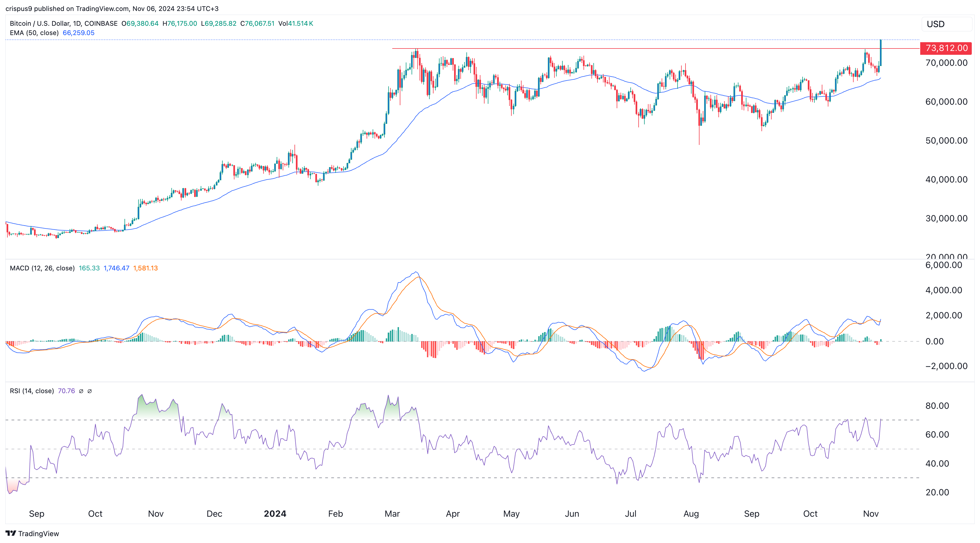Click the RSI 40.00 axis label
The width and height of the screenshot is (980, 543).
[937, 463]
